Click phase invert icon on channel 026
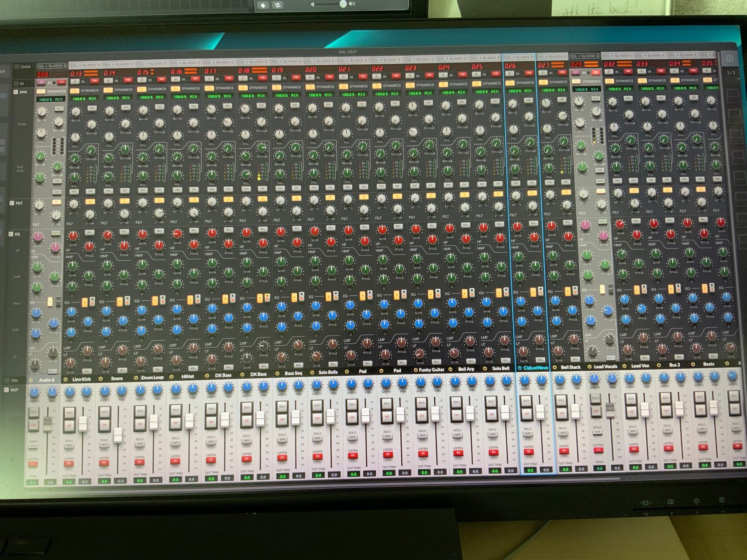 coord(509,73)
